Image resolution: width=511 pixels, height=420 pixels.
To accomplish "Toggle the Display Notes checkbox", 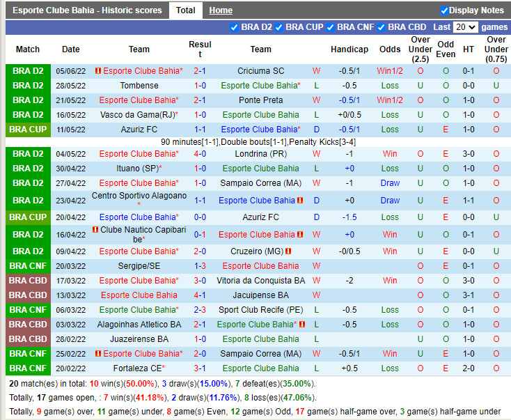I will [444, 10].
